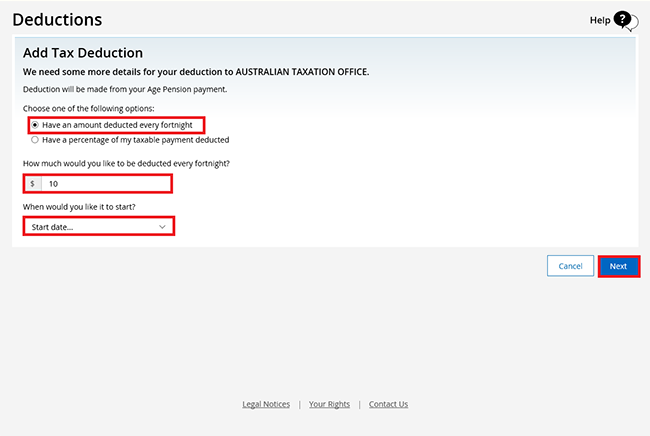Open the Contact Us link
The image size is (650, 436).
click(x=388, y=404)
